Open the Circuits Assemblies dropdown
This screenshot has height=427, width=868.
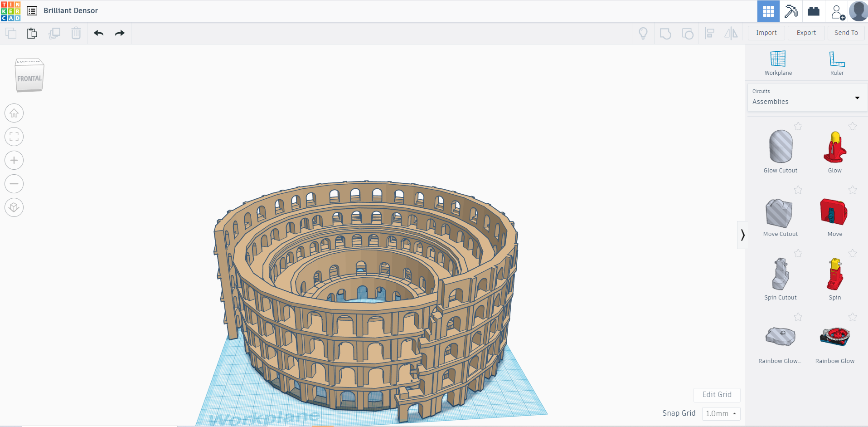pos(807,97)
